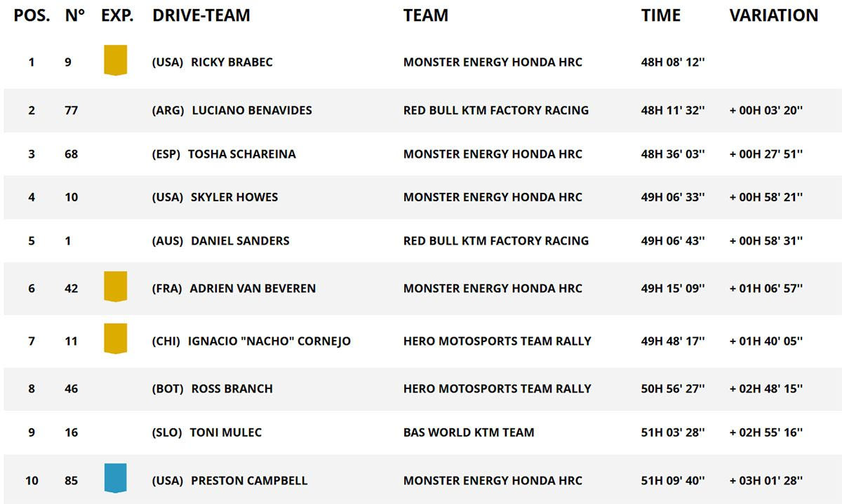This screenshot has width=842, height=504.
Task: Click BAS World KTM Team entry
Action: click(468, 433)
